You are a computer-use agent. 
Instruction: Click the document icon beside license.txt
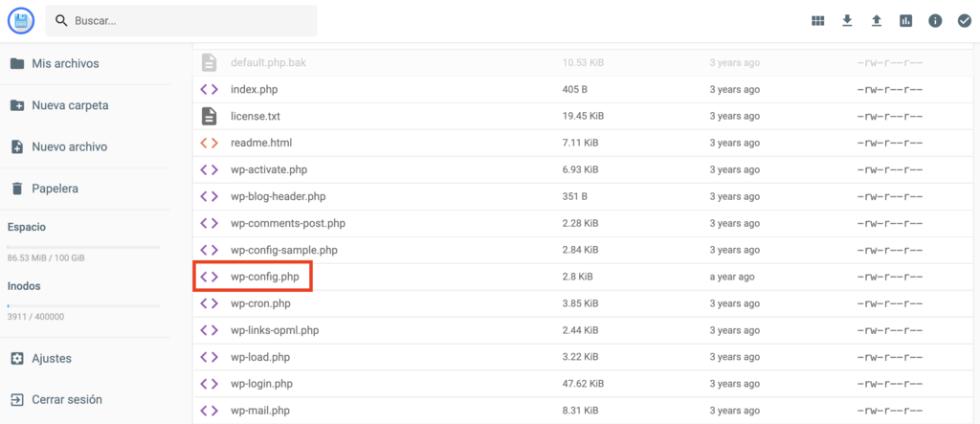(x=209, y=116)
